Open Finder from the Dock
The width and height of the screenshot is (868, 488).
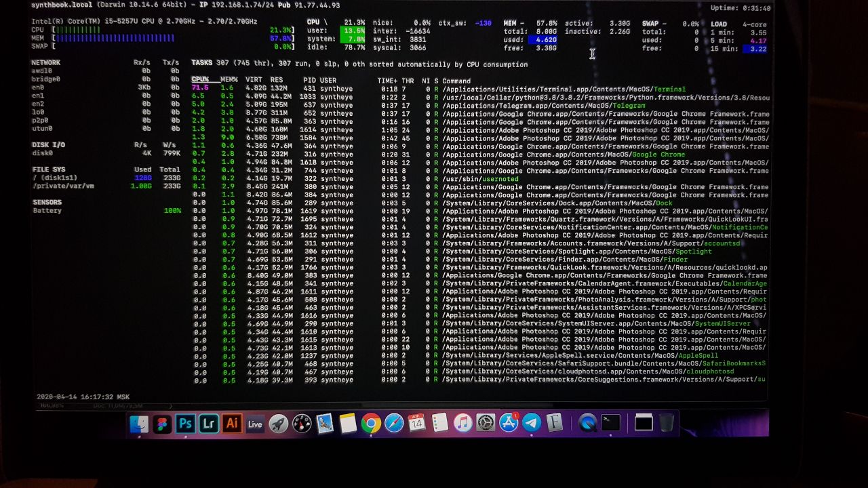(138, 424)
